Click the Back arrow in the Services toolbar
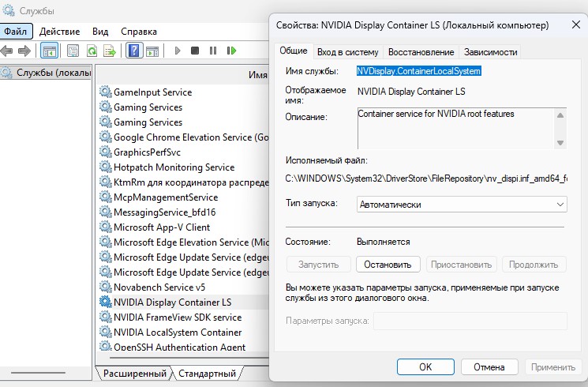Screen dimensions: 588x387 click(6, 51)
